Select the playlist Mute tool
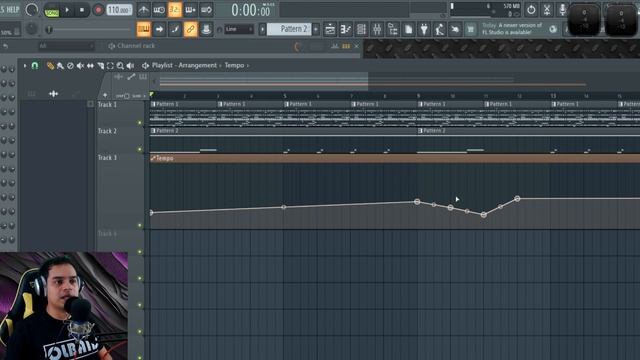This screenshot has height=360, width=640. click(x=80, y=66)
